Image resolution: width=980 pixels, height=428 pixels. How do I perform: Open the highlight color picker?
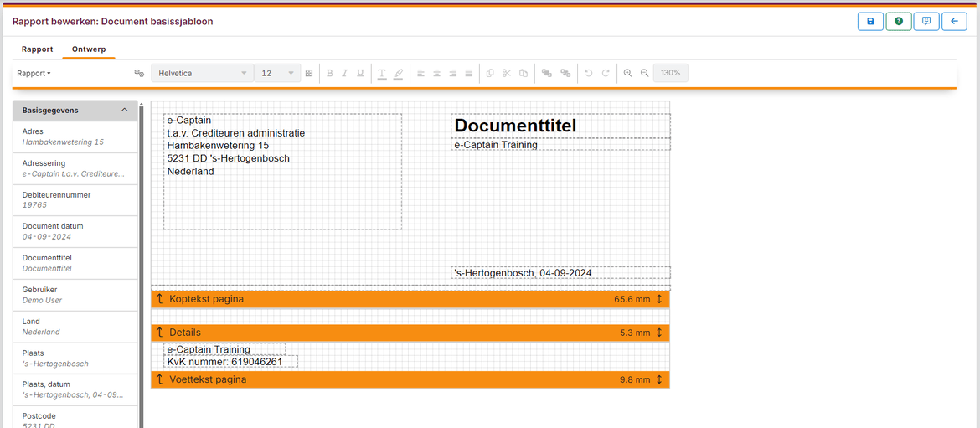tap(398, 74)
